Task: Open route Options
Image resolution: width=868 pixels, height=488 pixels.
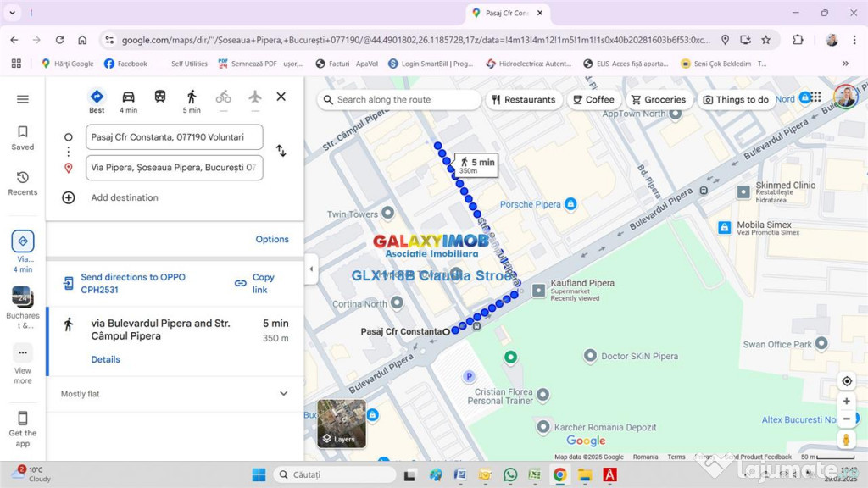Action: coord(272,239)
